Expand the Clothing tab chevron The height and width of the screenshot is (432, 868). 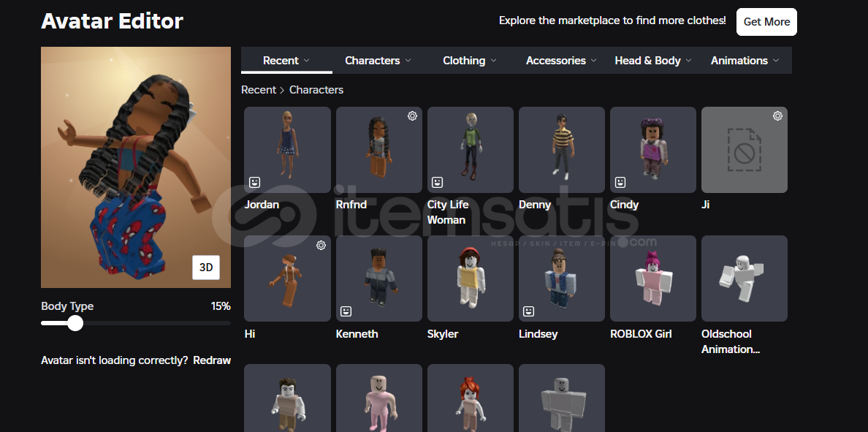pyautogui.click(x=493, y=61)
